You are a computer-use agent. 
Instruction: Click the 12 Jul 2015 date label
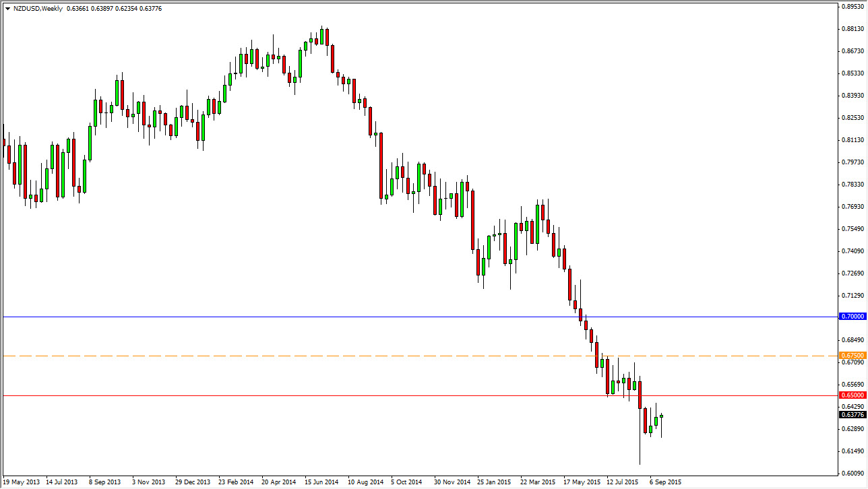621,482
